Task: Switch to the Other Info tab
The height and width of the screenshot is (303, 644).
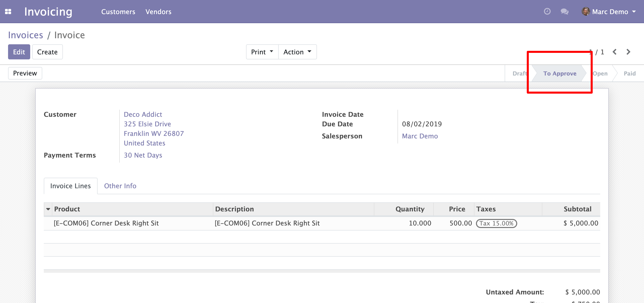Action: pos(120,186)
